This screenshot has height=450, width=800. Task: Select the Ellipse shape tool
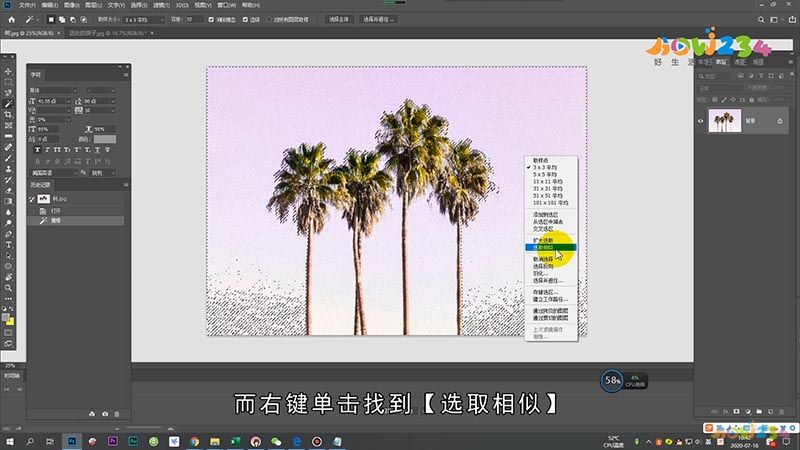pos(8,266)
